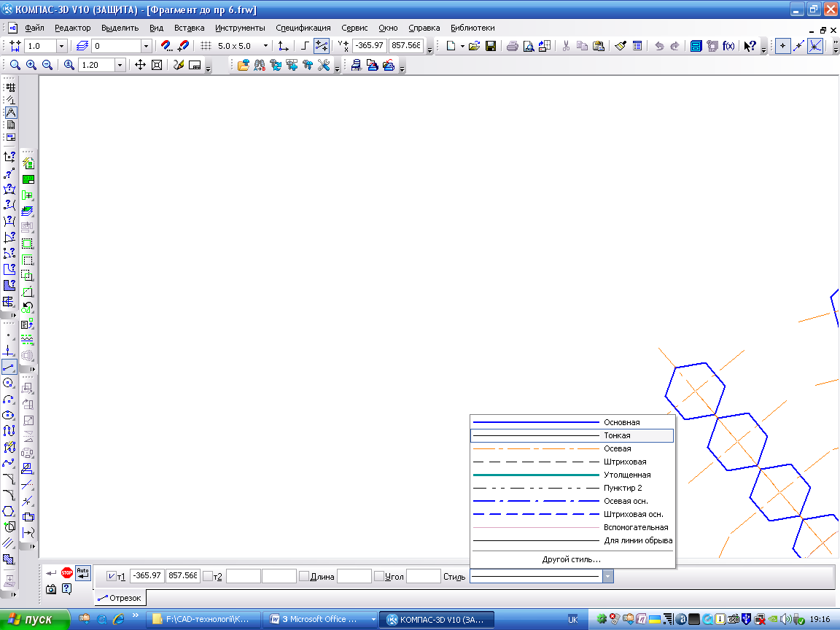The width and height of the screenshot is (840, 630).
Task: Choose Осевая line style
Action: tap(572, 448)
